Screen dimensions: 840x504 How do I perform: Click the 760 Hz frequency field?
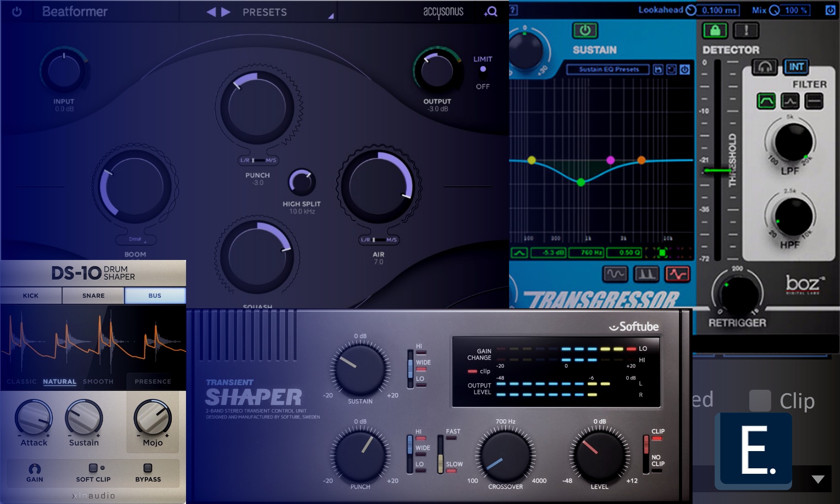[587, 253]
